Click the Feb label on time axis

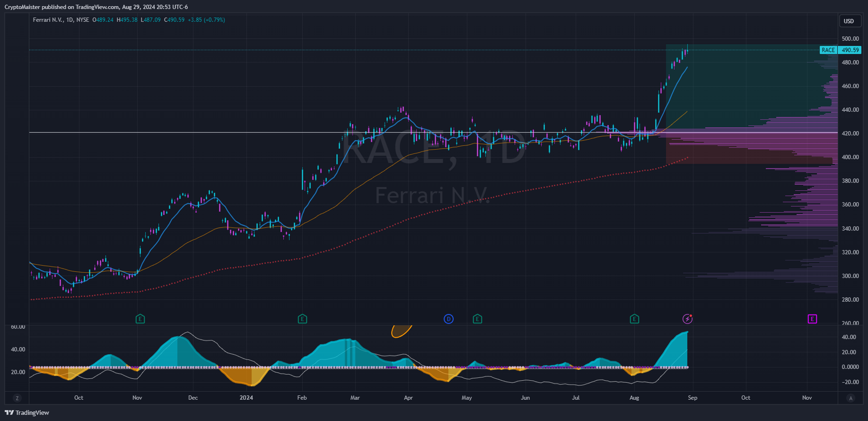[302, 398]
